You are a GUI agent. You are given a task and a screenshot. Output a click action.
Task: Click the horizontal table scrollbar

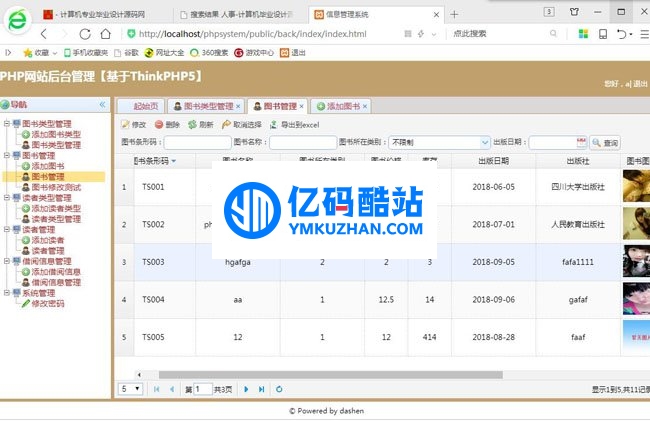331,375
